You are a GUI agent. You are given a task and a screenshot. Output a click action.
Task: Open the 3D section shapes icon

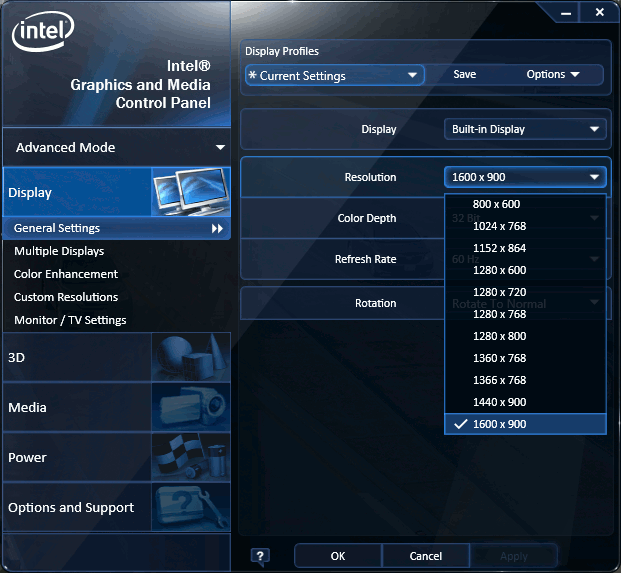(190, 357)
